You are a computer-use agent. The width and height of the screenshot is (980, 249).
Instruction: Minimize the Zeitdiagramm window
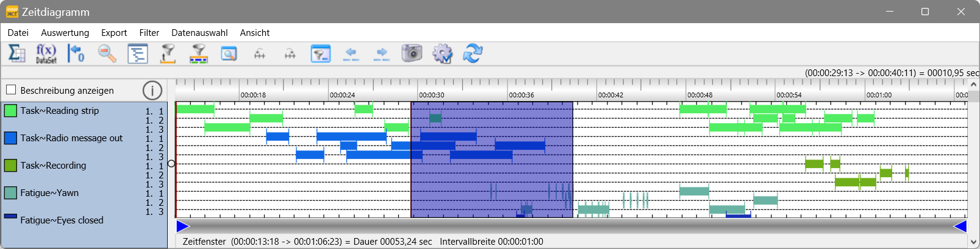[x=889, y=12]
